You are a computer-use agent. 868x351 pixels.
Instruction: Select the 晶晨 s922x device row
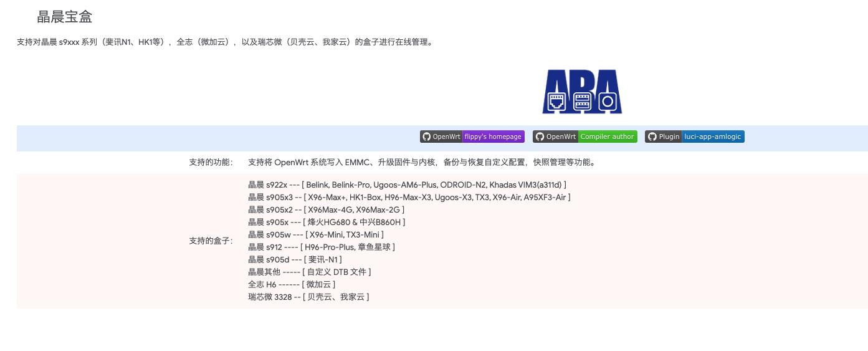(x=407, y=185)
